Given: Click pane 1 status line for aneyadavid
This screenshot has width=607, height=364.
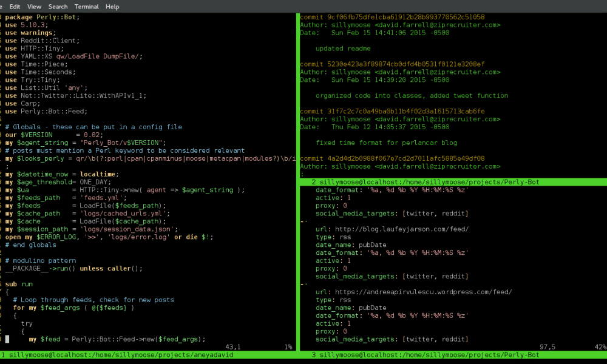Looking at the screenshot, I should pos(148,355).
